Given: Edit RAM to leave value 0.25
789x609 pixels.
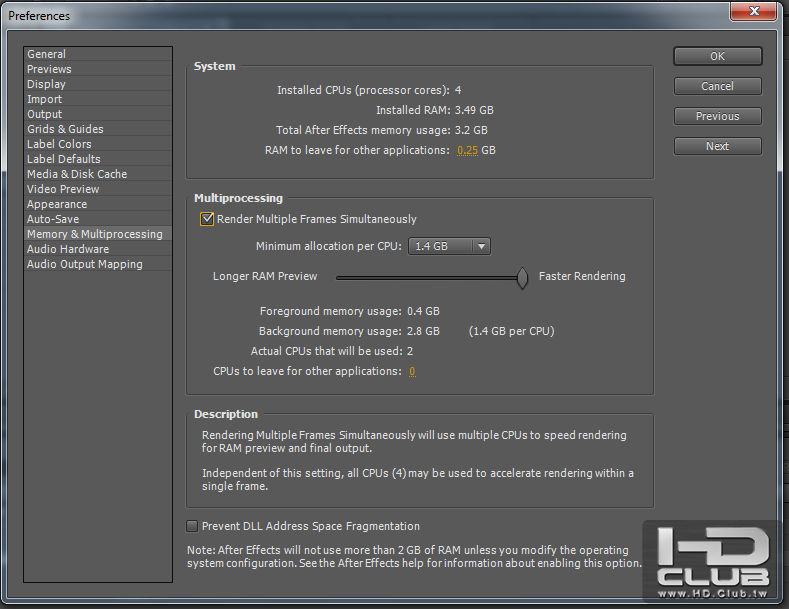Looking at the screenshot, I should tap(467, 150).
